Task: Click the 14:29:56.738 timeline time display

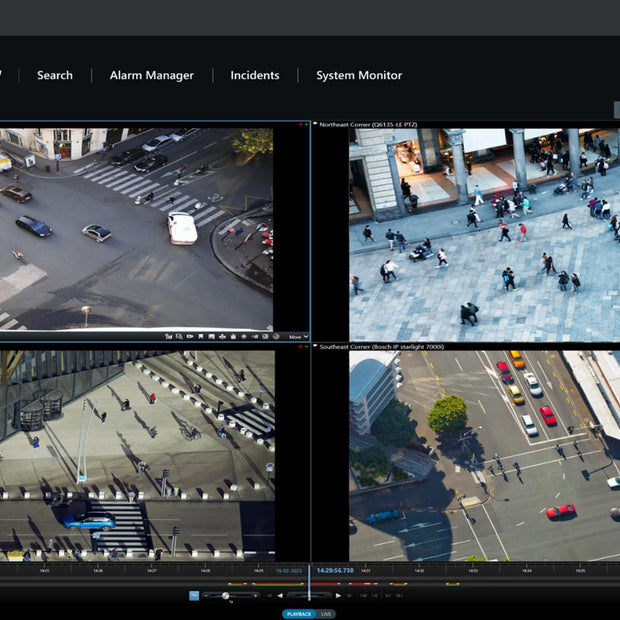Action: point(335,571)
